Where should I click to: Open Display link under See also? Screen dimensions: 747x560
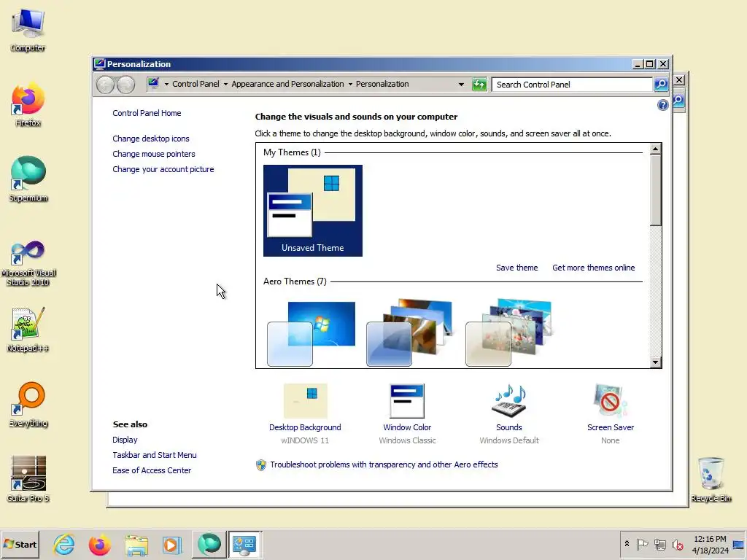[125, 440]
